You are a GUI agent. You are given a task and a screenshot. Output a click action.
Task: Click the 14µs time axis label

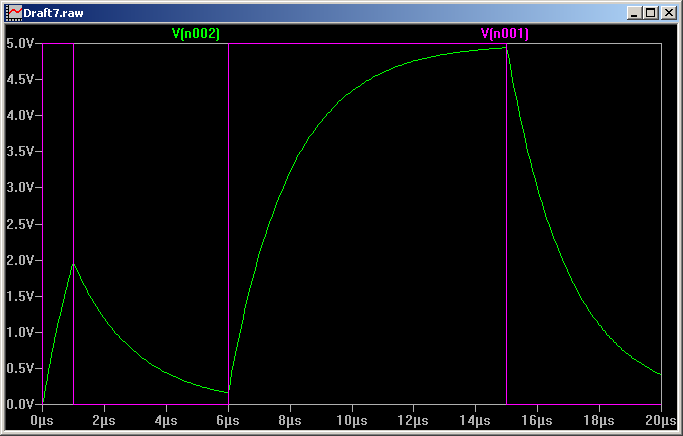click(475, 421)
